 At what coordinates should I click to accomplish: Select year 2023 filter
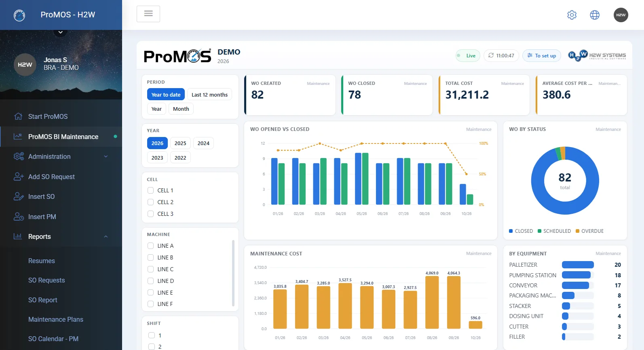click(x=157, y=158)
